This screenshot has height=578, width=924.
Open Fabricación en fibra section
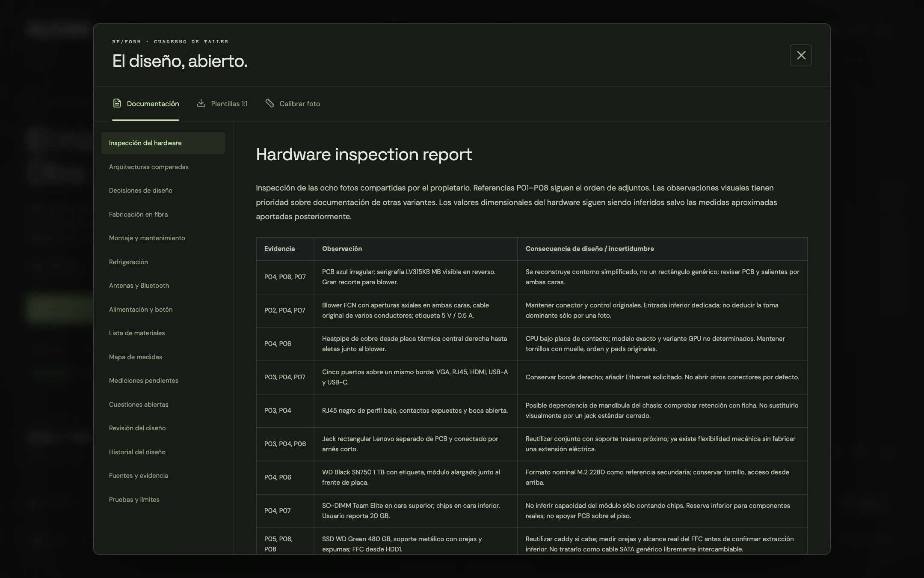point(163,215)
